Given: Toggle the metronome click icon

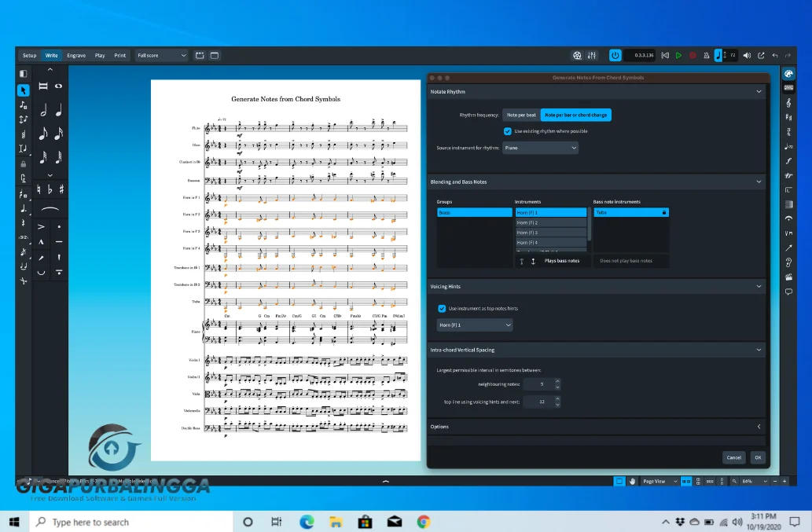Looking at the screenshot, I should coord(706,56).
